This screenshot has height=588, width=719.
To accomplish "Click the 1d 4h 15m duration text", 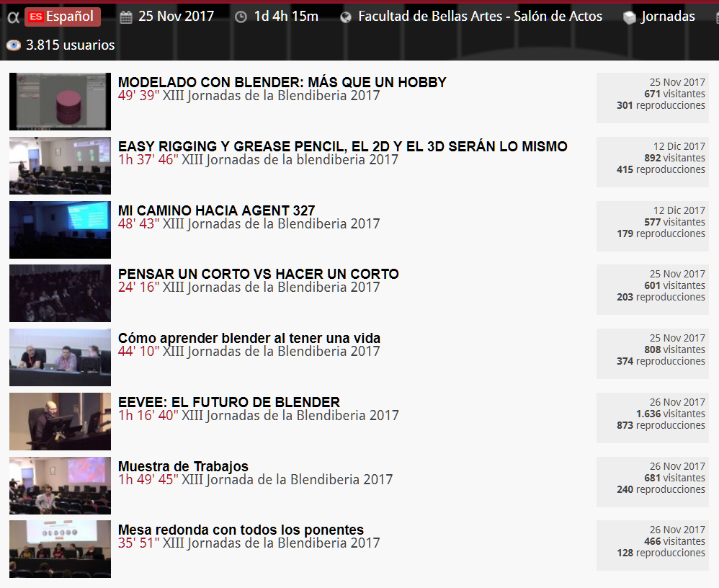I will (x=286, y=17).
